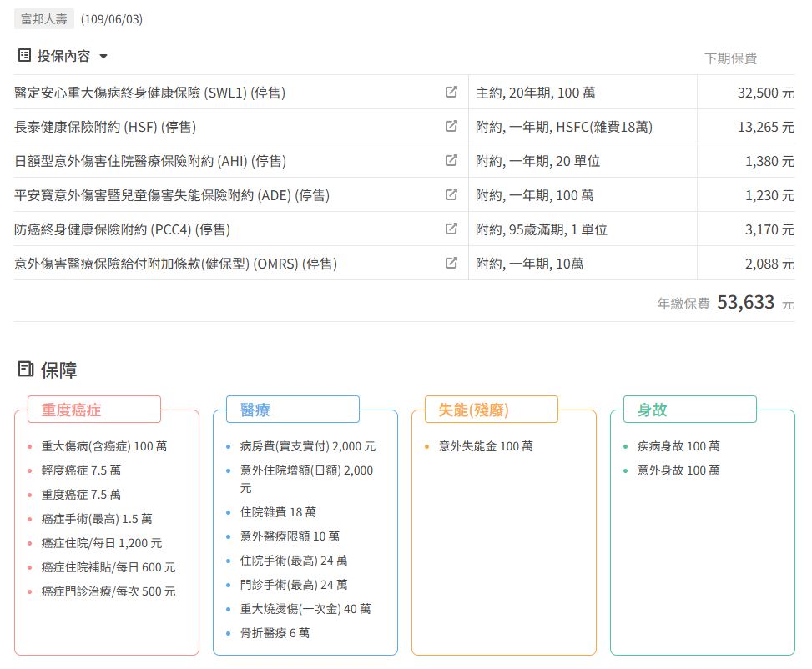Click the document icon beside 保障 heading
Viewport: 812px width, 669px height.
click(26, 370)
